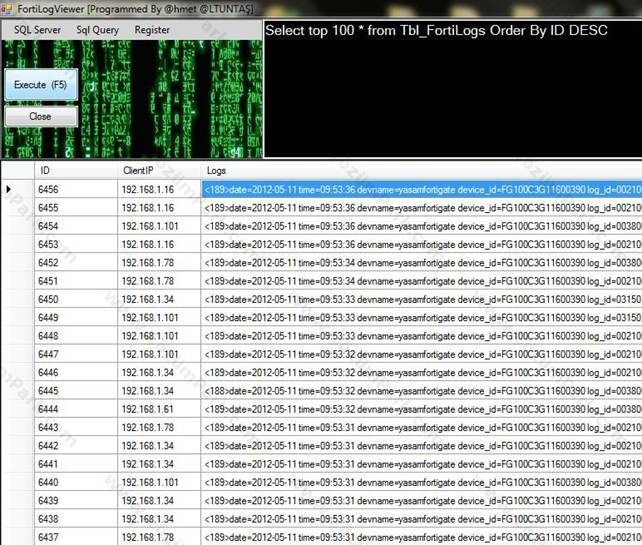Click ClientIP 192.168.1.34 in row 6446
Viewport: 642px width, 545px height.
click(x=159, y=372)
